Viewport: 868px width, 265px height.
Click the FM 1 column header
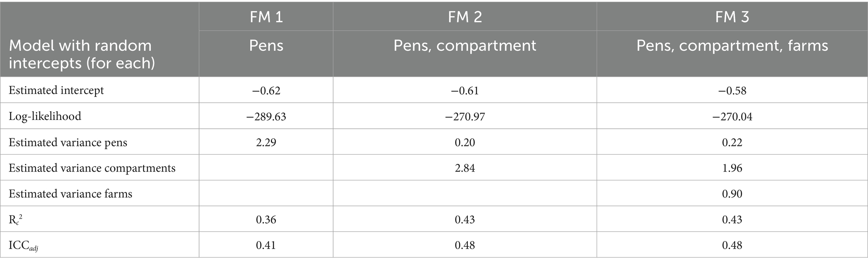pos(266,16)
